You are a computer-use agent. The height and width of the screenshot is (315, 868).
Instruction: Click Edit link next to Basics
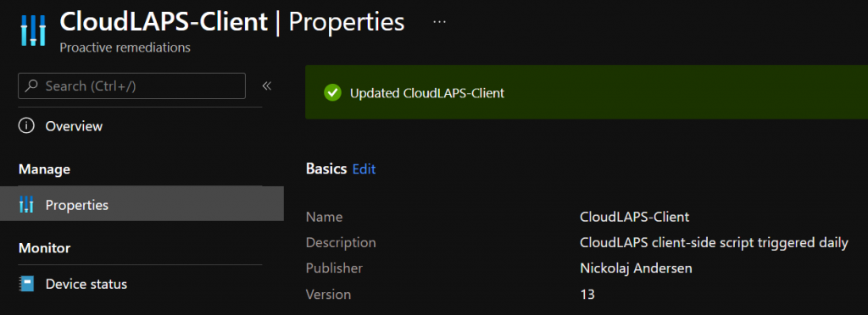pos(364,169)
